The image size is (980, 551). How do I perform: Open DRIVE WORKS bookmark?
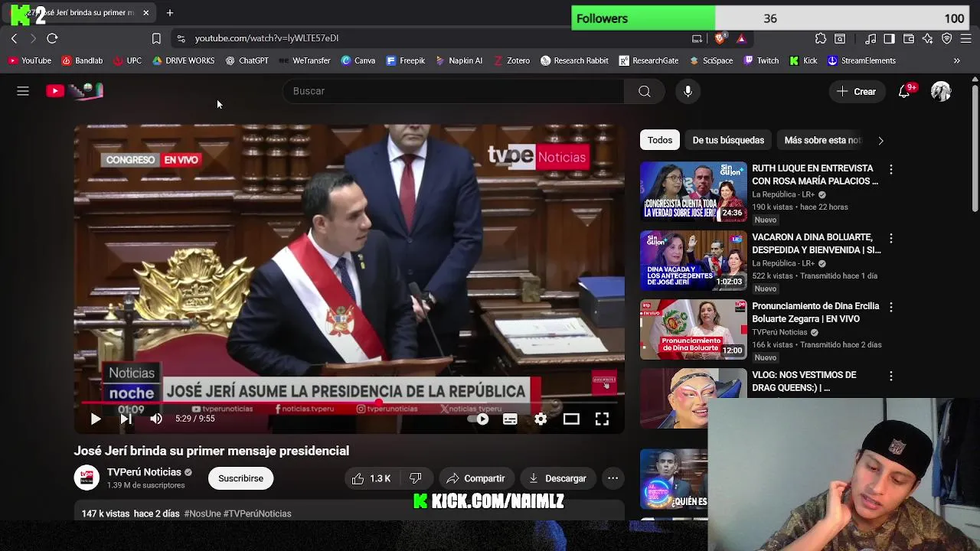click(x=183, y=60)
